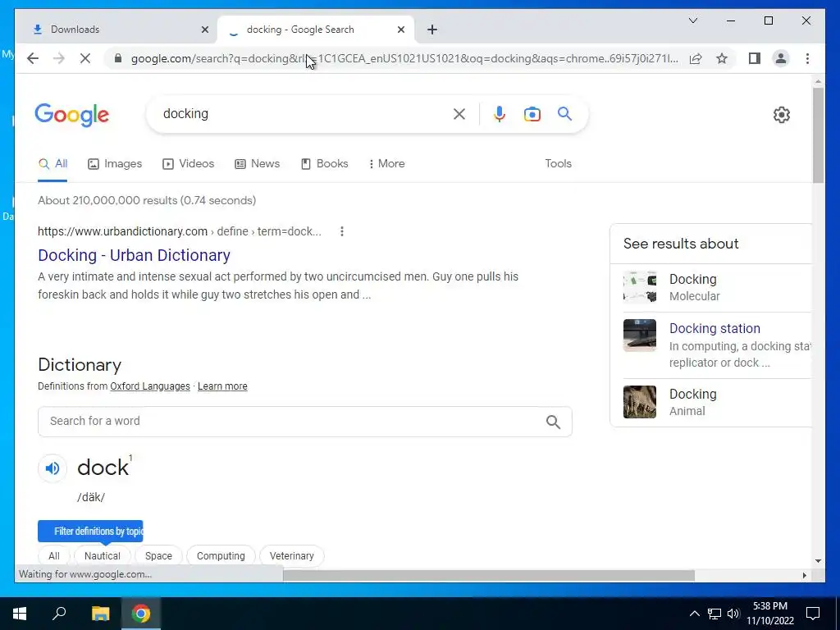
Task: Click the Oxford Languages link
Action: 150,386
